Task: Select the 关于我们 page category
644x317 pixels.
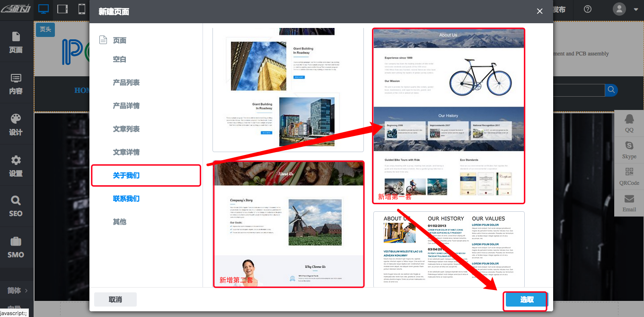Action: 126,175
